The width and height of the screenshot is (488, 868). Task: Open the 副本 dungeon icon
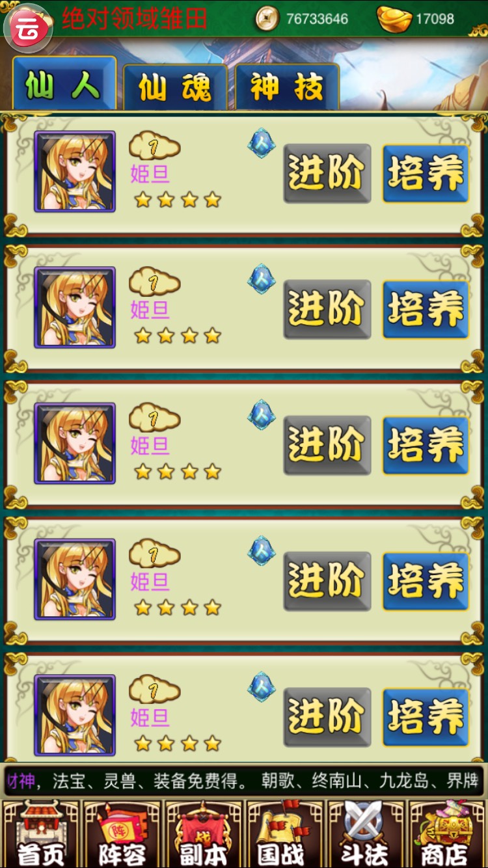[204, 834]
